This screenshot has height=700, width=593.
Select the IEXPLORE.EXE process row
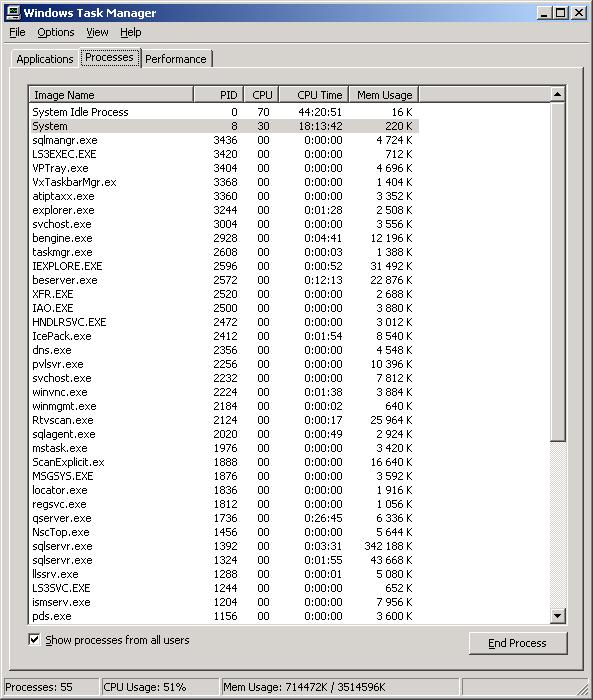pos(223,266)
